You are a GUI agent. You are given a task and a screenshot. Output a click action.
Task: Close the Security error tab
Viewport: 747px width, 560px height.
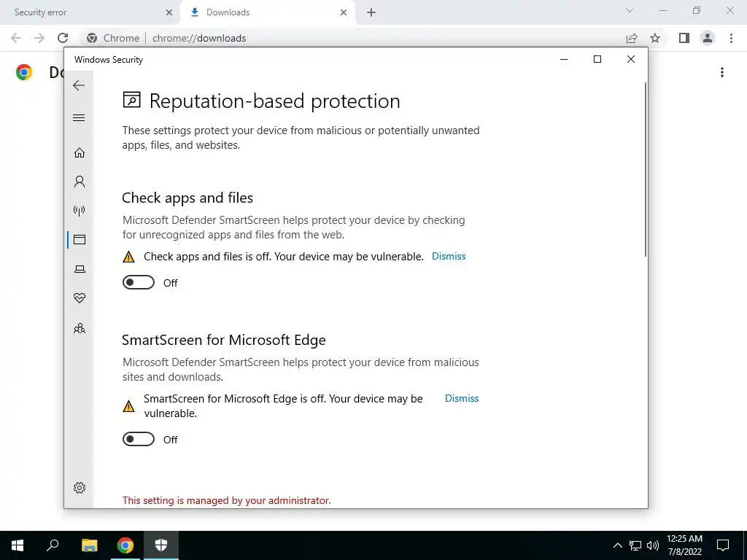(169, 12)
